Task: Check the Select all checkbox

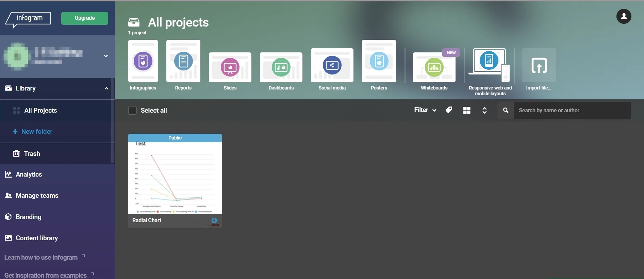Action: 132,111
